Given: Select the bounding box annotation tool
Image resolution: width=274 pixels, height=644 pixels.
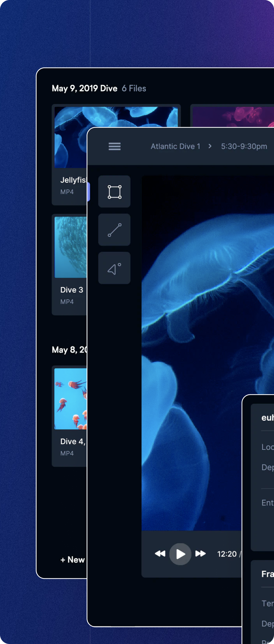Looking at the screenshot, I should 114,192.
